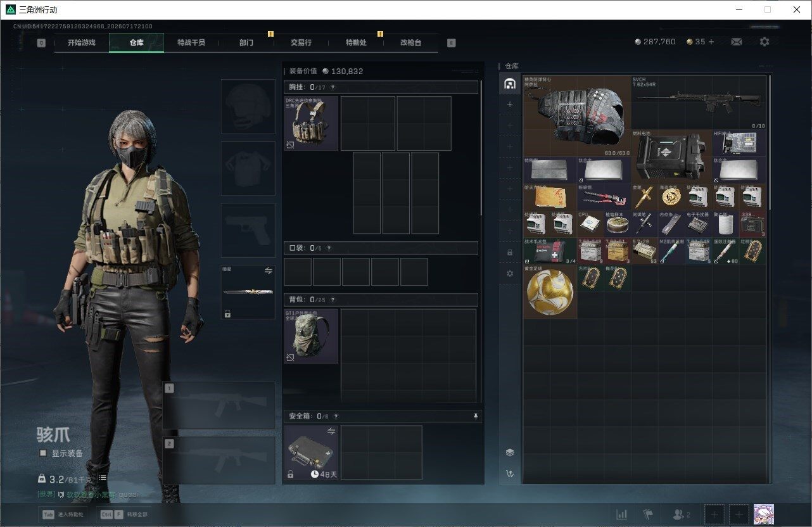Select the equipped melee knife slot
812x527 pixels.
[248, 292]
